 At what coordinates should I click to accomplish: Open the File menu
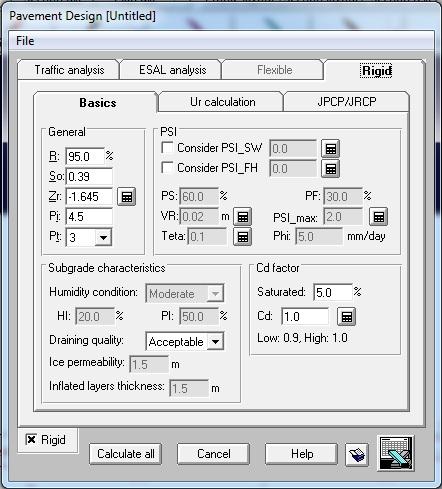pos(25,41)
